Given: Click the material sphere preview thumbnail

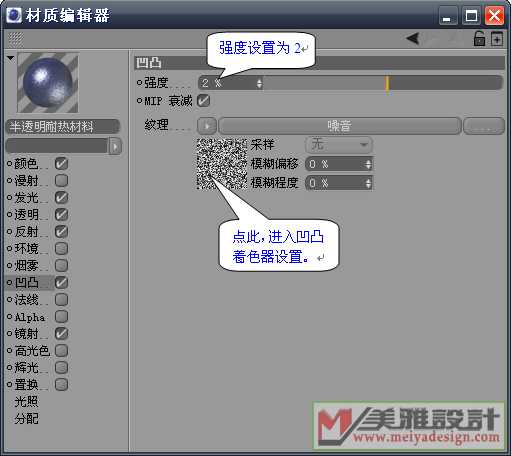Looking at the screenshot, I should pyautogui.click(x=48, y=83).
